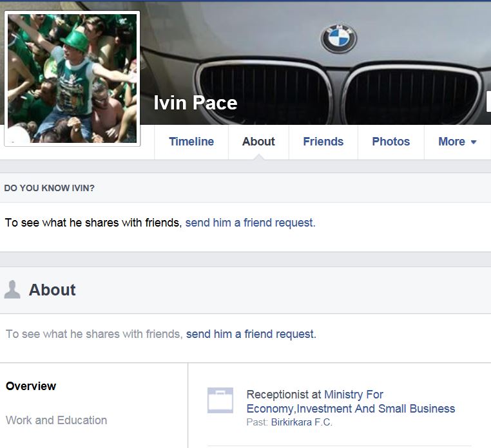Click friend request link under Do You Know Ivin
The image size is (491, 448).
pos(250,223)
